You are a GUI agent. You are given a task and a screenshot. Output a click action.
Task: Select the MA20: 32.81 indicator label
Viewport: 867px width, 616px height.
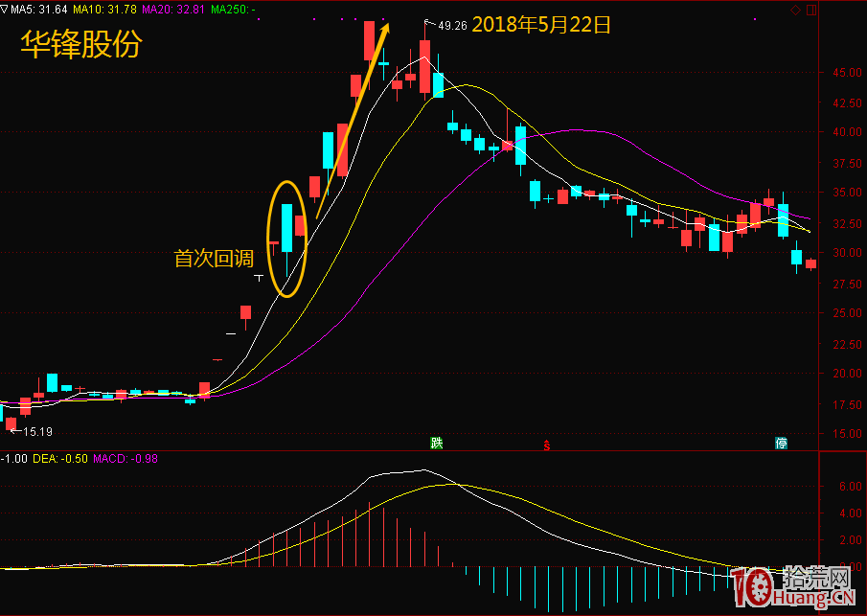tap(173, 10)
